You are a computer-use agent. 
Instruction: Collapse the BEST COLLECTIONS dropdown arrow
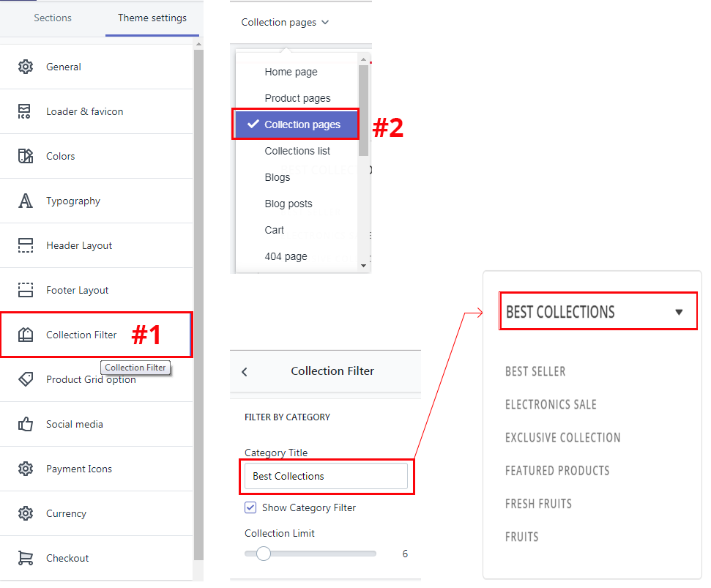679,312
